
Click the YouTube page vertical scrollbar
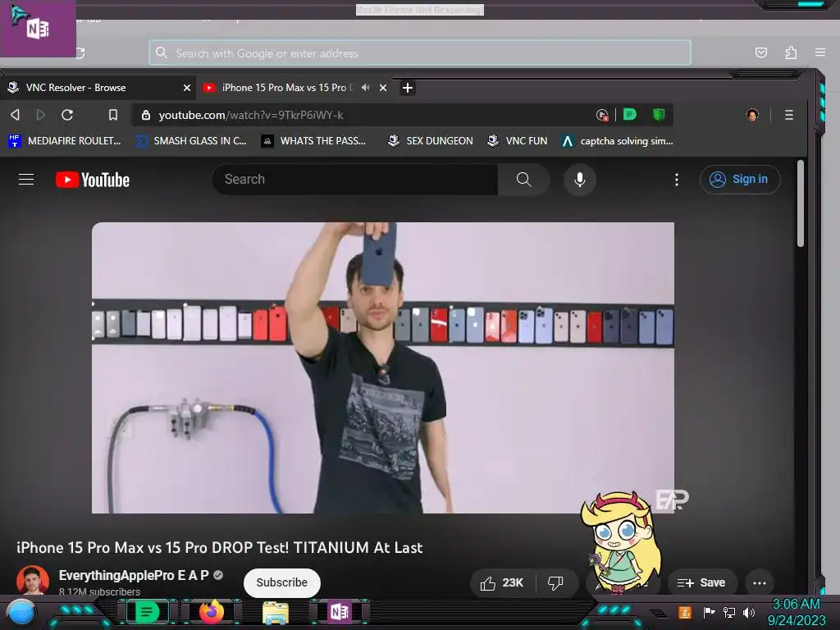pos(801,203)
